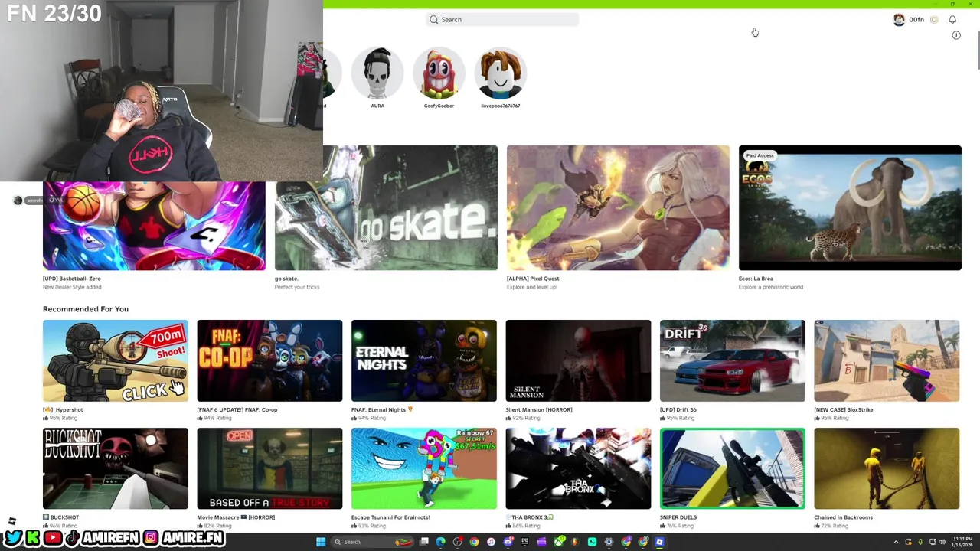Open friend ilovepoo67676767's avatar
The height and width of the screenshot is (551, 980).
(500, 73)
